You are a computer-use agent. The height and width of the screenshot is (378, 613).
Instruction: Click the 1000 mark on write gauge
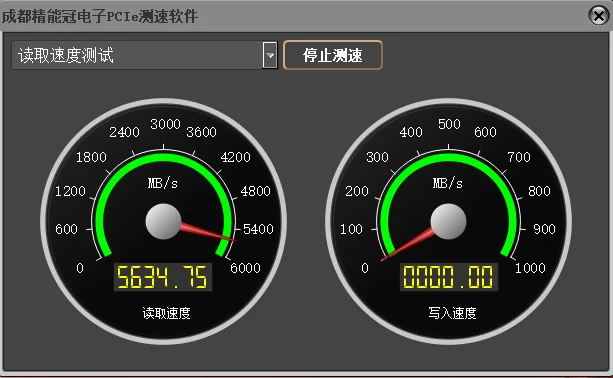[x=530, y=268]
